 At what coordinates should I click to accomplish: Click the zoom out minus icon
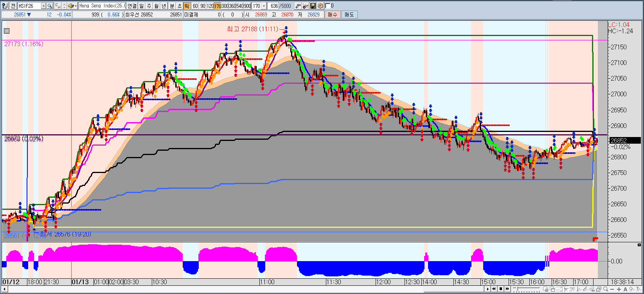tap(612, 289)
